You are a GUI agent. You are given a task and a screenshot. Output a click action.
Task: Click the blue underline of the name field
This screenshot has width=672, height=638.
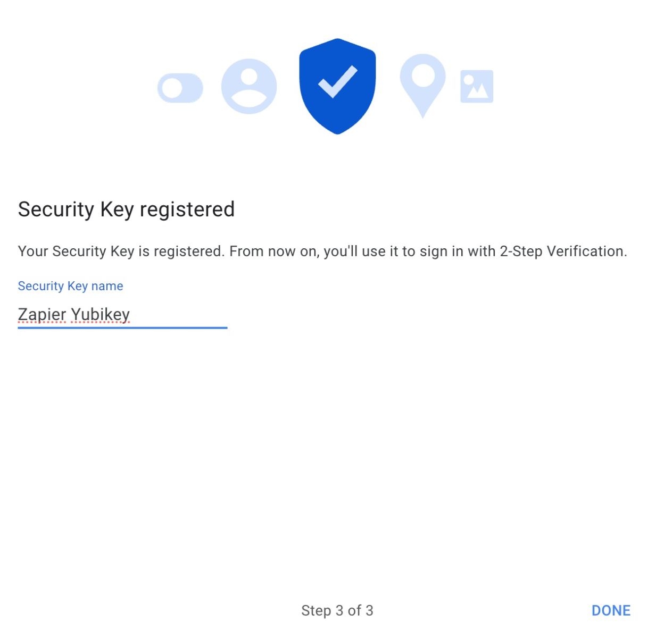(122, 328)
